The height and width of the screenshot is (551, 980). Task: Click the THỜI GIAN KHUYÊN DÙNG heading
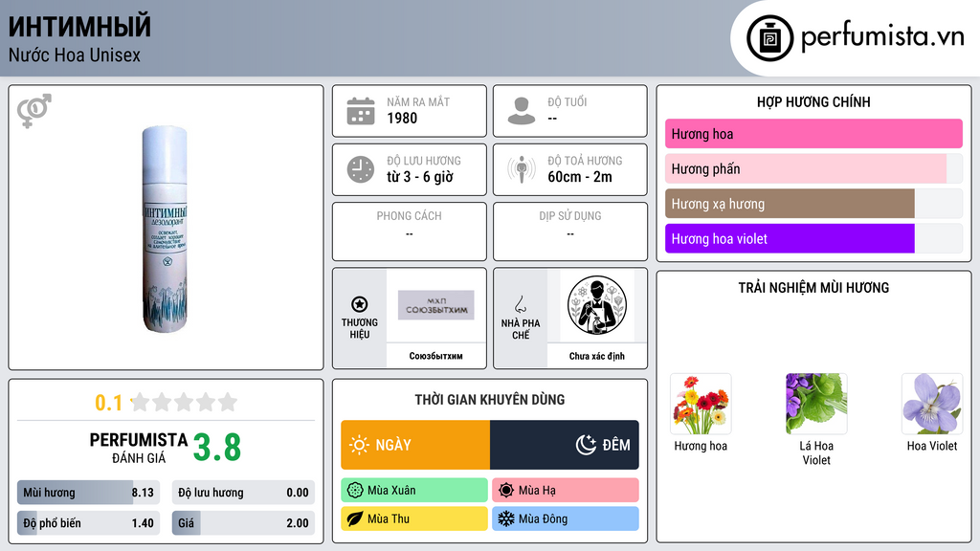(x=490, y=400)
